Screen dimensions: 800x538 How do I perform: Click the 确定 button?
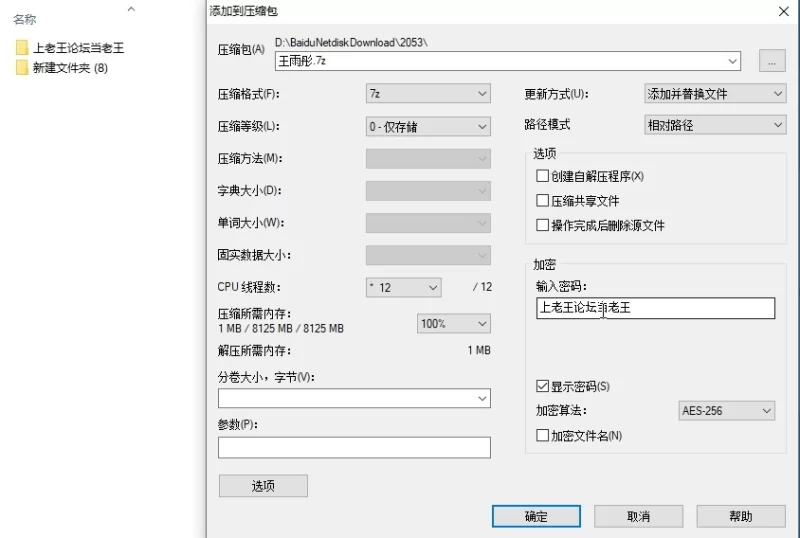pyautogui.click(x=536, y=516)
